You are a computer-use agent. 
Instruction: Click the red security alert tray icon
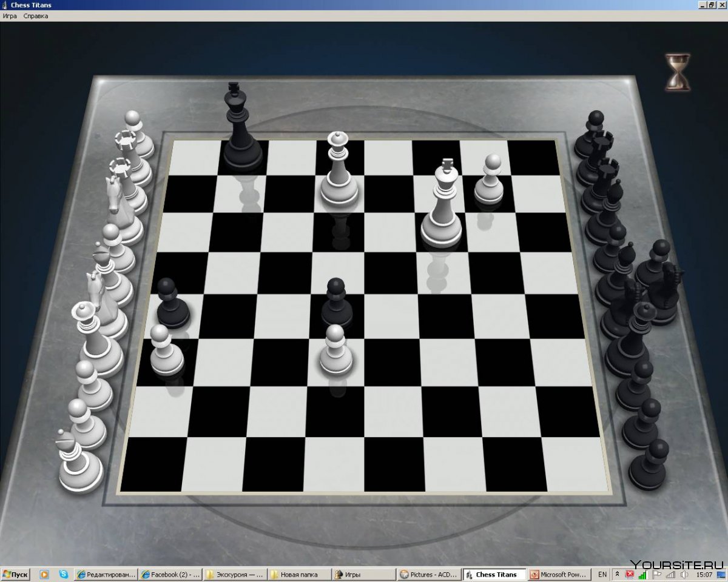pos(631,575)
